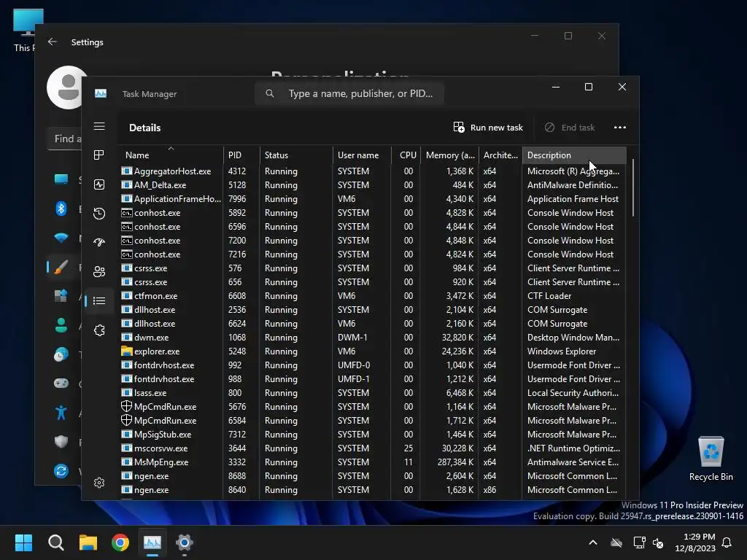Focus the Task Manager search box
Image resolution: width=747 pixels, height=560 pixels.
(x=349, y=93)
